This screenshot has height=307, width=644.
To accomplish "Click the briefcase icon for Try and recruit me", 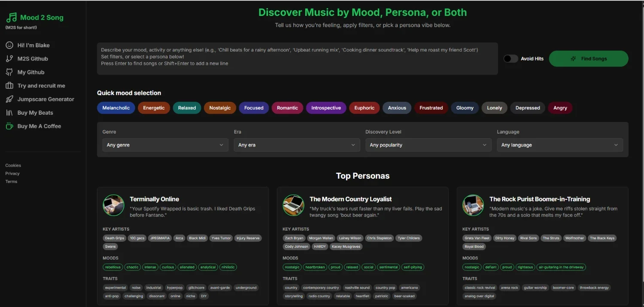I will click(9, 86).
